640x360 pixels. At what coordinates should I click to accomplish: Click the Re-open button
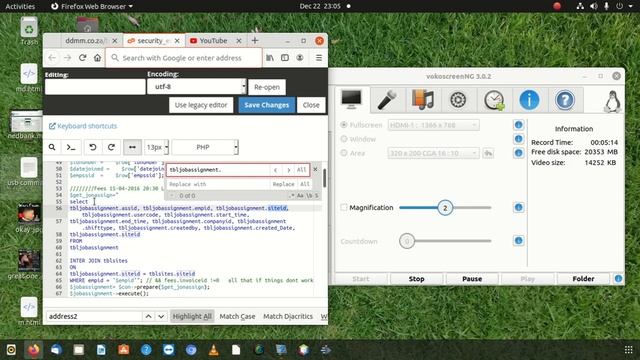coord(267,87)
